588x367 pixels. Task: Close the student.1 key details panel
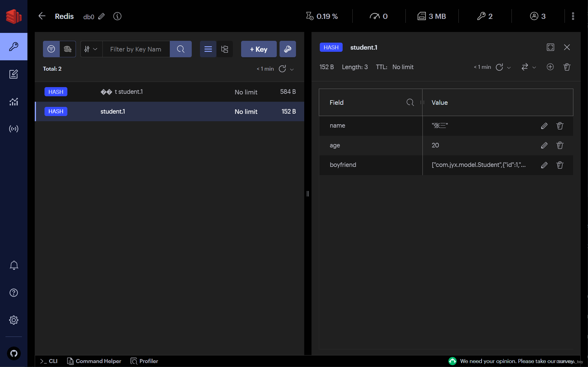pos(567,47)
